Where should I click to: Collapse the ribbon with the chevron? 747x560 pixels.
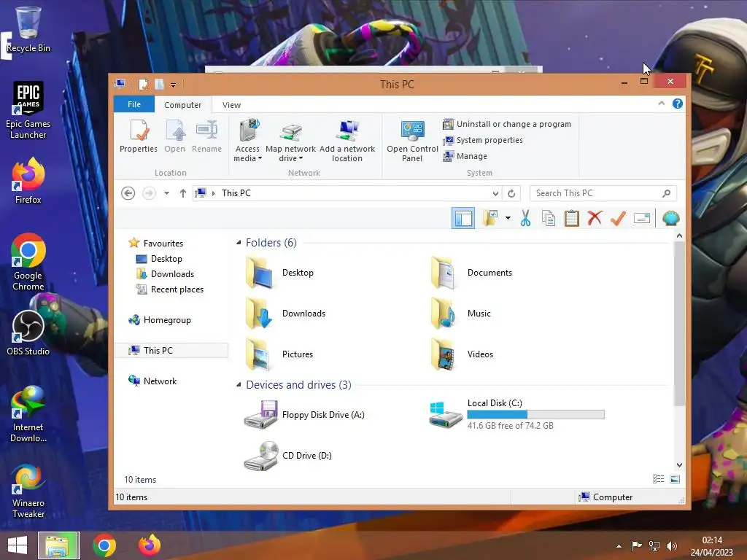point(661,104)
